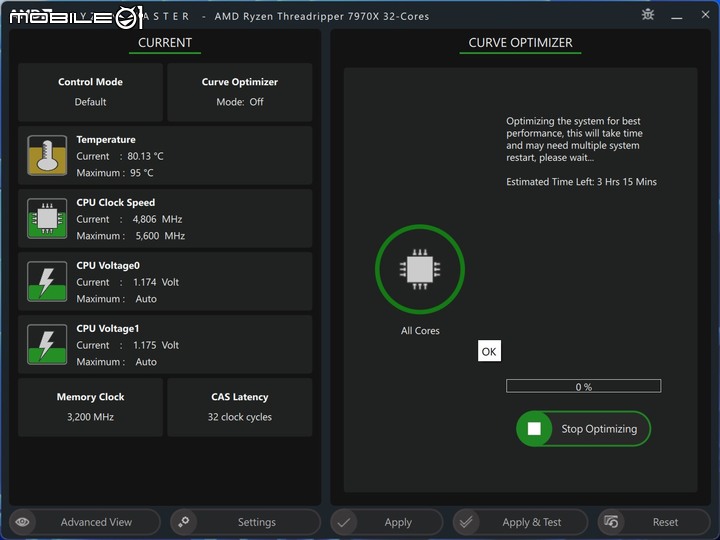Click the Threadripper 7970X title text
The image size is (720, 540).
tap(322, 17)
